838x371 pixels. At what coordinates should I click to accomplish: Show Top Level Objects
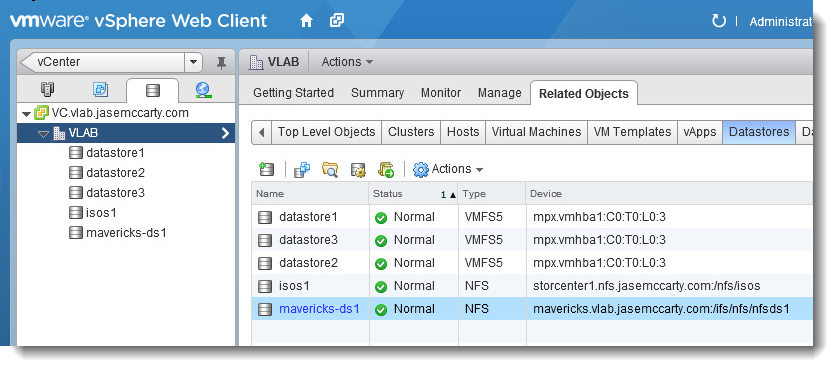[x=326, y=132]
